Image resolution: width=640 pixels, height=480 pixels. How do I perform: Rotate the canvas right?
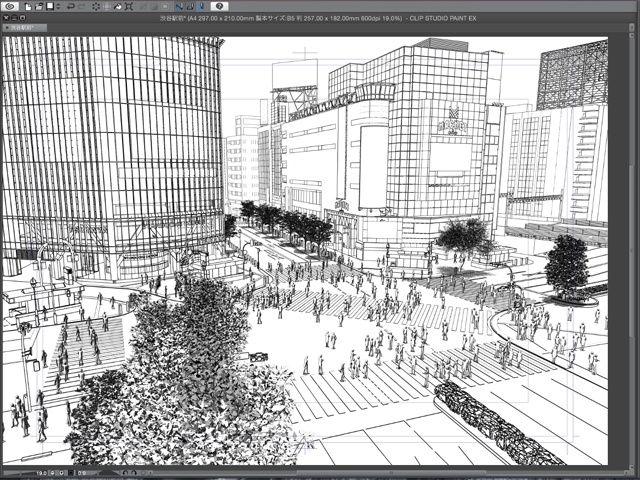[x=134, y=473]
